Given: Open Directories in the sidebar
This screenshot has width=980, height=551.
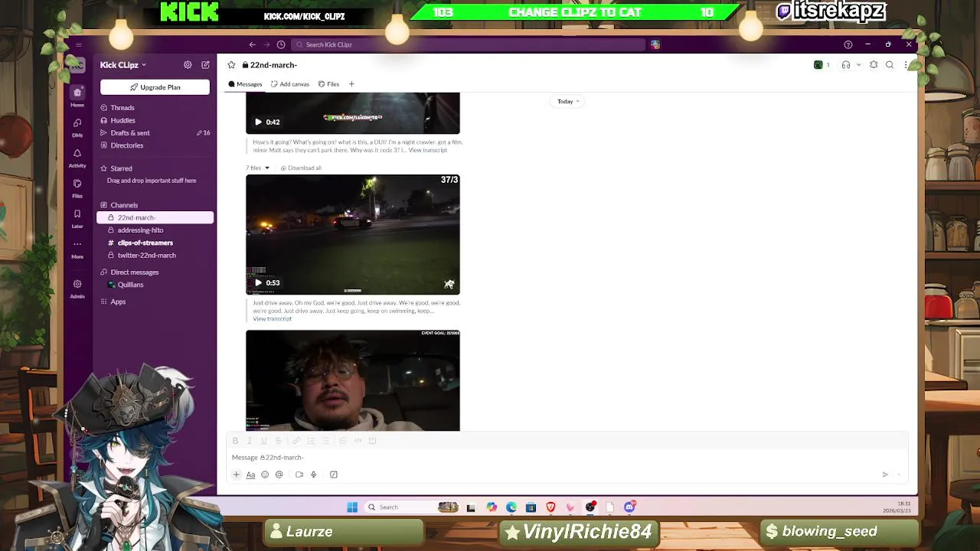Looking at the screenshot, I should point(126,145).
